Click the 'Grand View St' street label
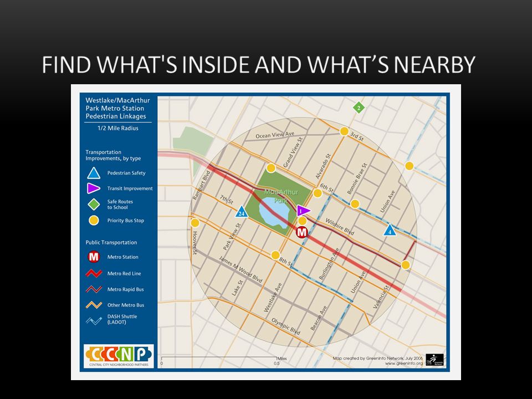Image resolution: width=532 pixels, height=399 pixels. [x=293, y=152]
